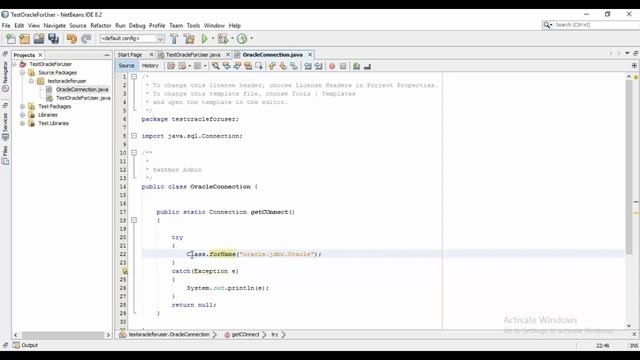Close the OracleConnection.java tab
The image size is (640, 360).
coord(310,55)
